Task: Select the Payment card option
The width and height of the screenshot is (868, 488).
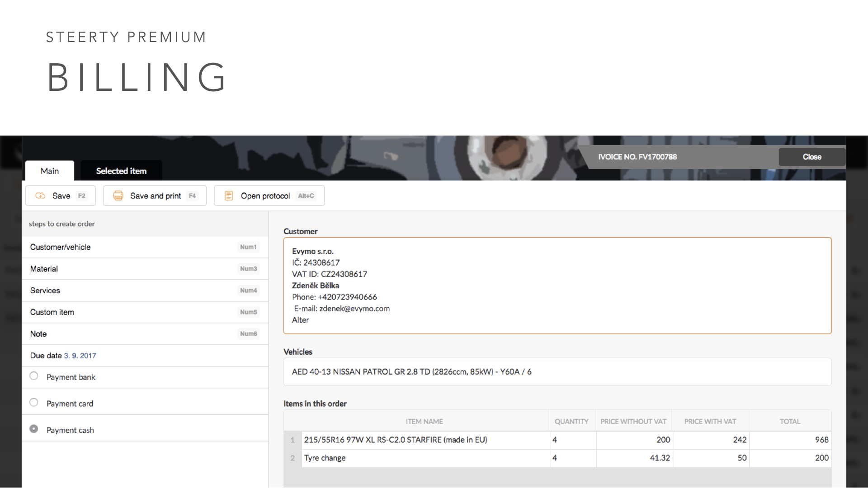Action: coord(34,402)
